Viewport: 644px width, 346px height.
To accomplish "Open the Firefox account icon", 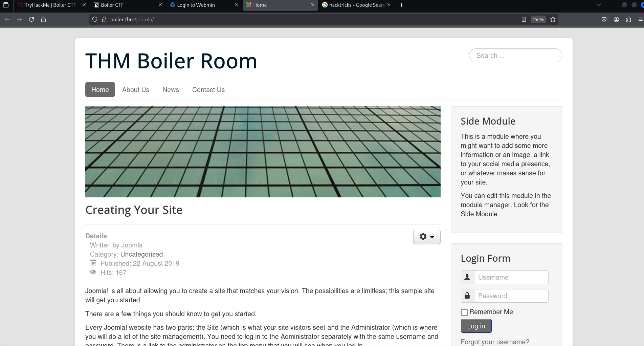I will coord(616,19).
